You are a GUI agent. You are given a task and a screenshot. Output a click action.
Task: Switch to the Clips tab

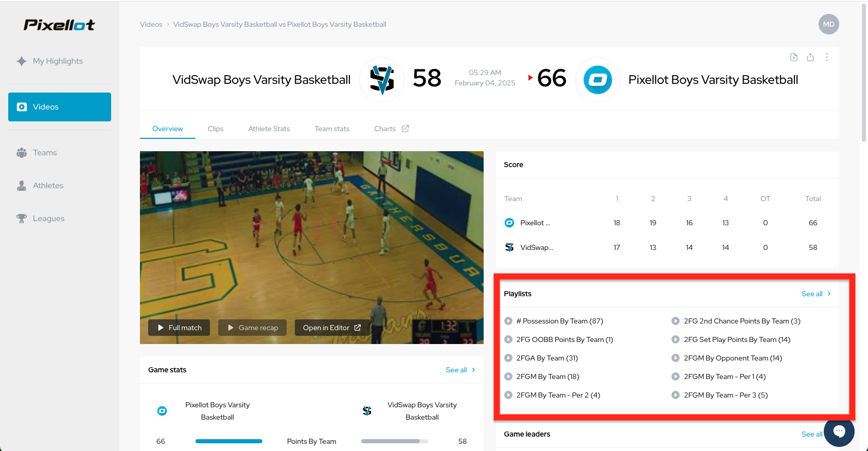216,129
